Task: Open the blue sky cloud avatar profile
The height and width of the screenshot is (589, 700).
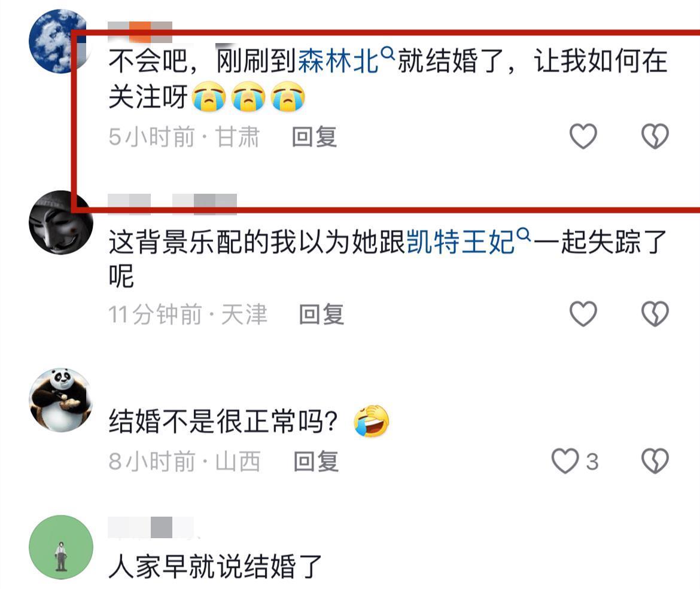Action: 57,41
